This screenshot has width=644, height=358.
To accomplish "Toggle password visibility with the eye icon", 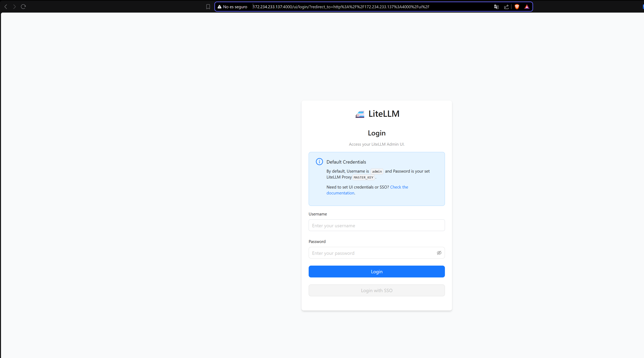I will 439,253.
